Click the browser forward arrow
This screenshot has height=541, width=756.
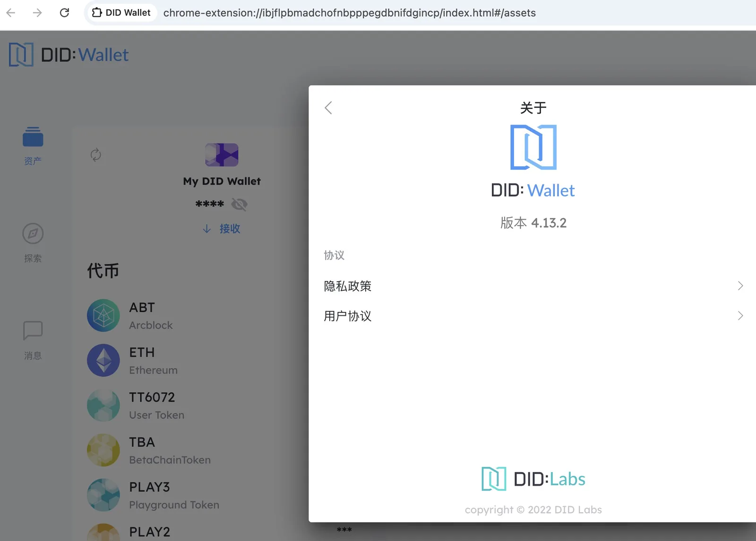[37, 13]
